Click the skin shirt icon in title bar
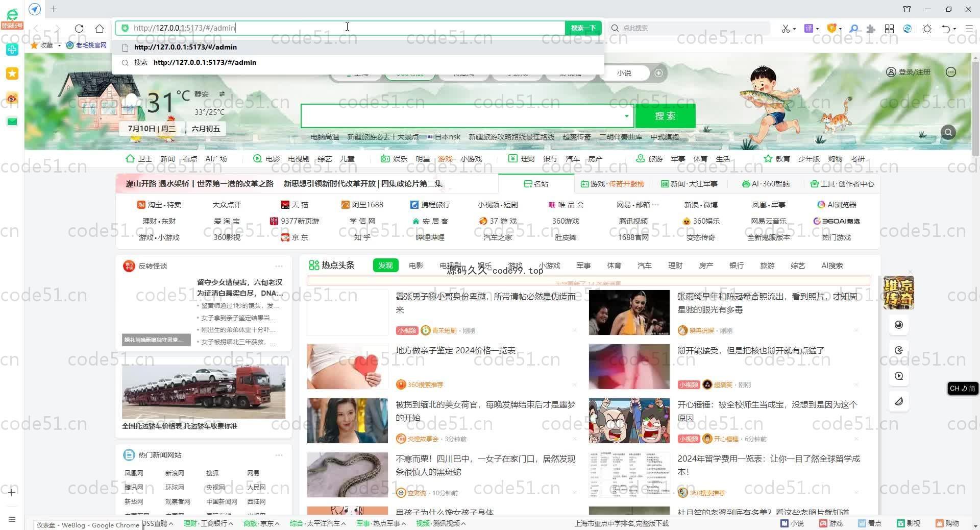The image size is (980, 530). (x=907, y=9)
